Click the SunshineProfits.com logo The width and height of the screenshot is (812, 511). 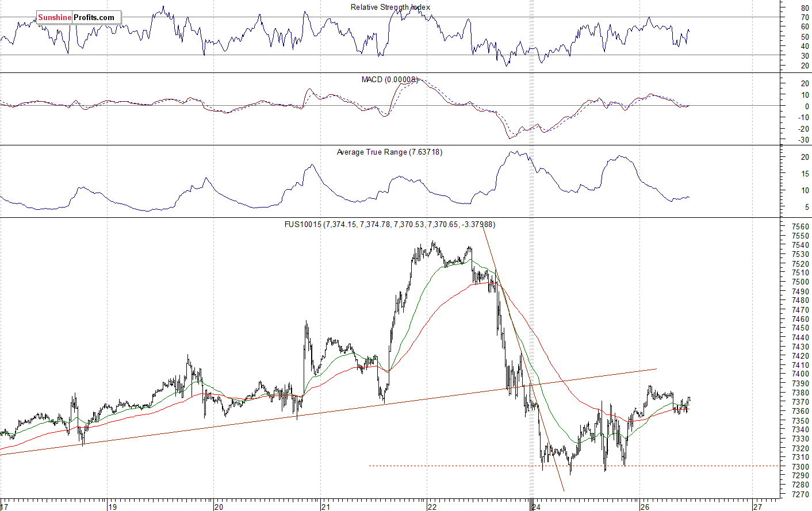pyautogui.click(x=79, y=17)
